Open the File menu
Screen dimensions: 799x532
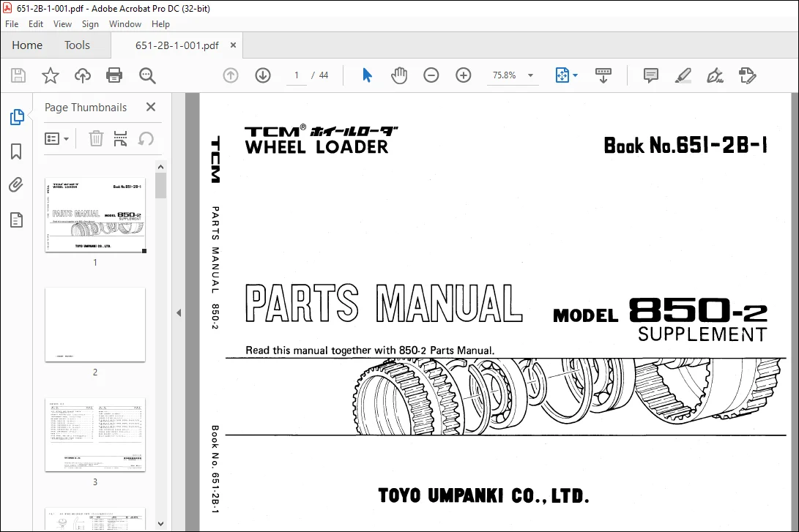point(12,24)
